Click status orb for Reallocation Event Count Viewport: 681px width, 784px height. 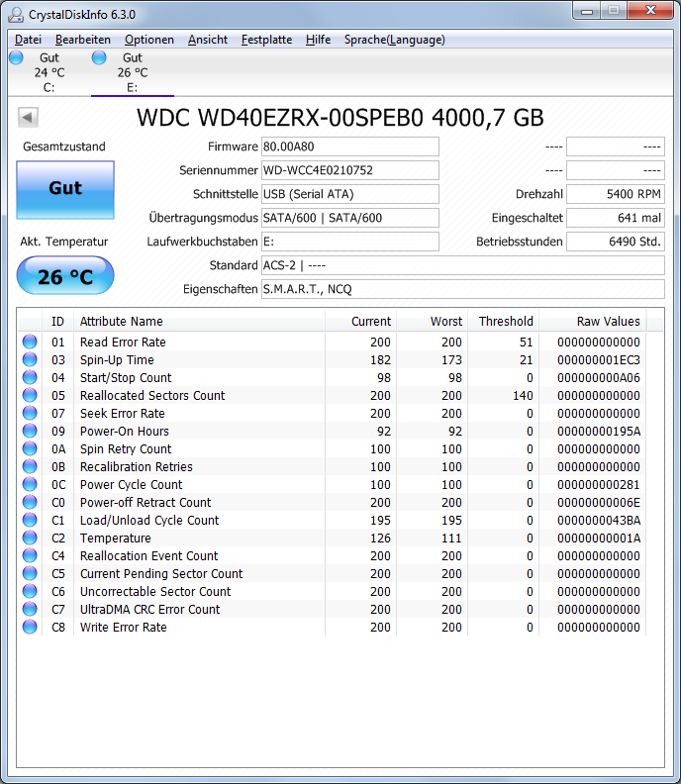[30, 555]
